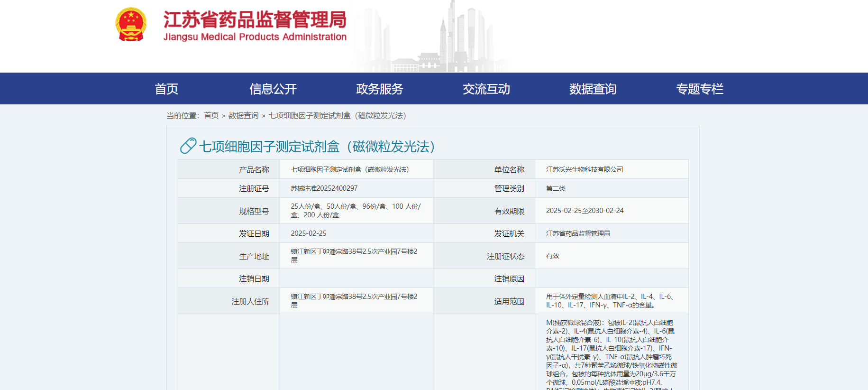Viewport: 868px width, 390px height.
Task: Open the 首页 navigation menu item
Action: tap(166, 89)
